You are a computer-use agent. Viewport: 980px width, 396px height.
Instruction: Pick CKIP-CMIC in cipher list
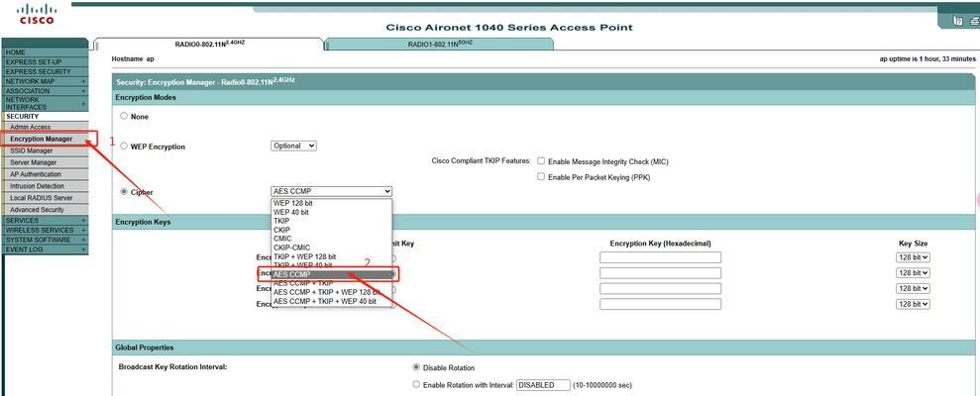[x=331, y=247]
